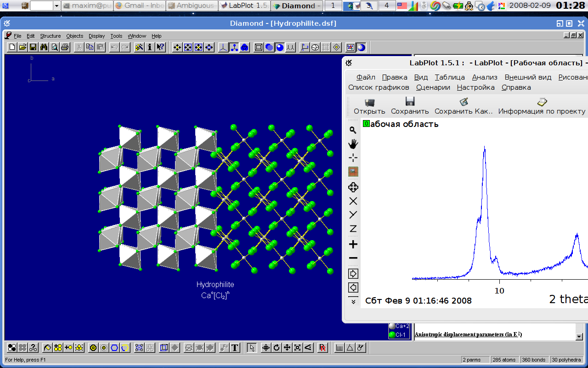Click the move four-arrow tool in bottom toolbar
Image resolution: width=588 pixels, height=368 pixels.
click(287, 348)
